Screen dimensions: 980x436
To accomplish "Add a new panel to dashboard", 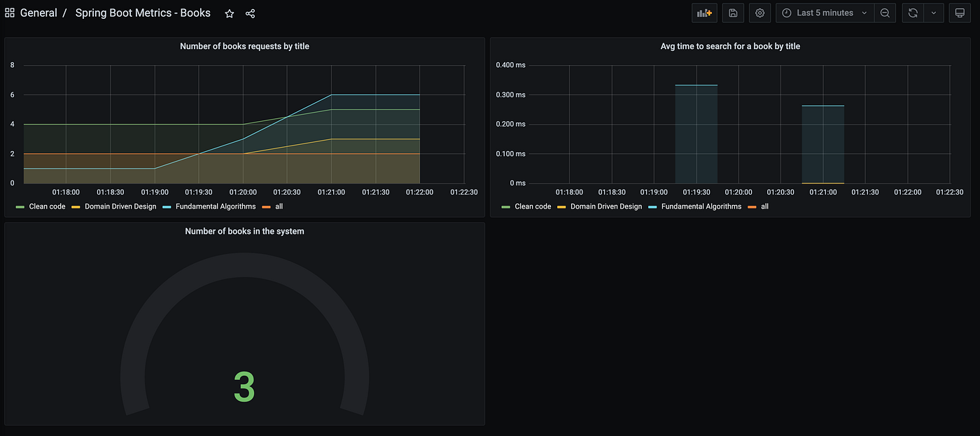I will coord(704,13).
